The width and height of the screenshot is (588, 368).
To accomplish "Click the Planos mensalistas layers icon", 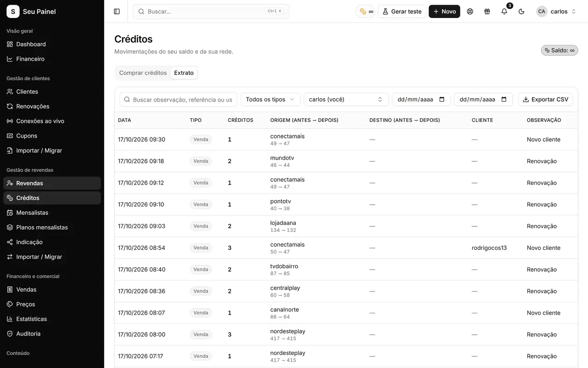I will [x=10, y=227].
